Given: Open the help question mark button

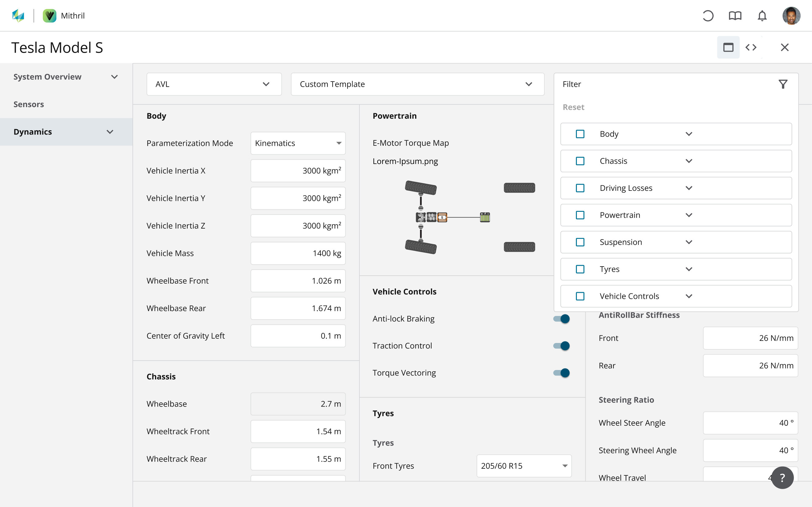Looking at the screenshot, I should [x=782, y=477].
